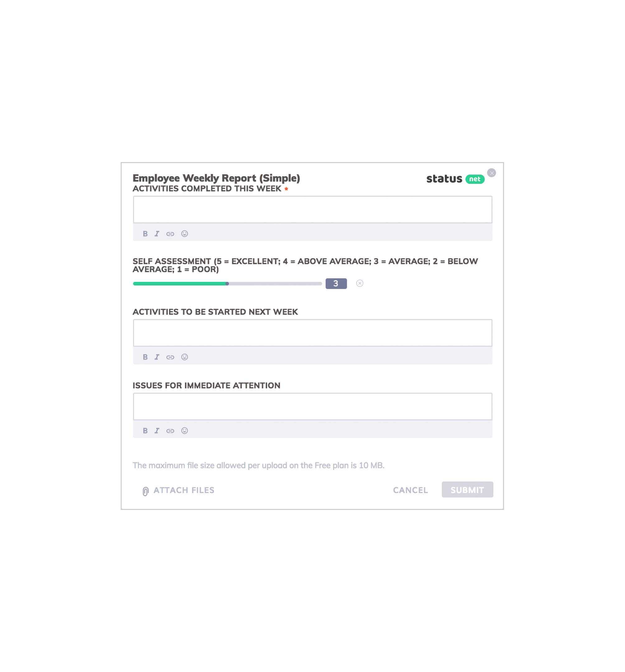Click the Link icon in activities field
625x672 pixels.
170,233
